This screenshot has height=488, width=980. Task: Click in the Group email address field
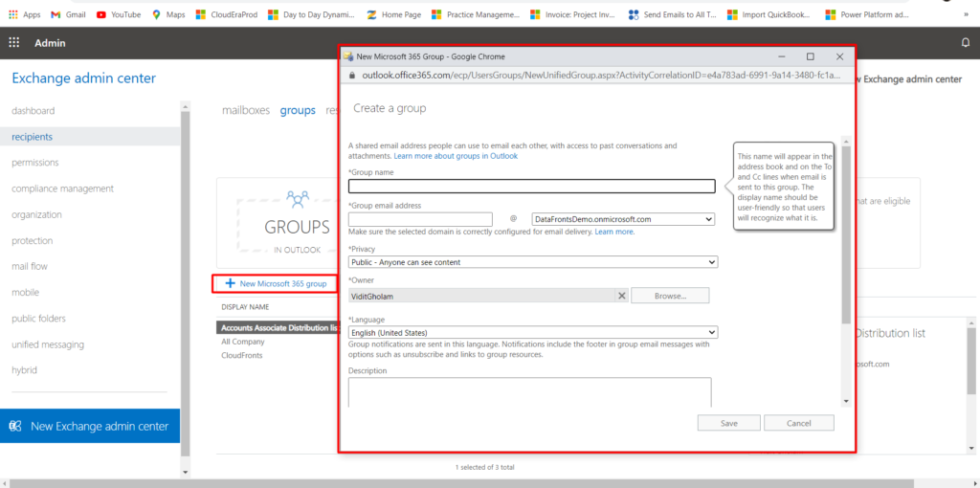pyautogui.click(x=421, y=219)
